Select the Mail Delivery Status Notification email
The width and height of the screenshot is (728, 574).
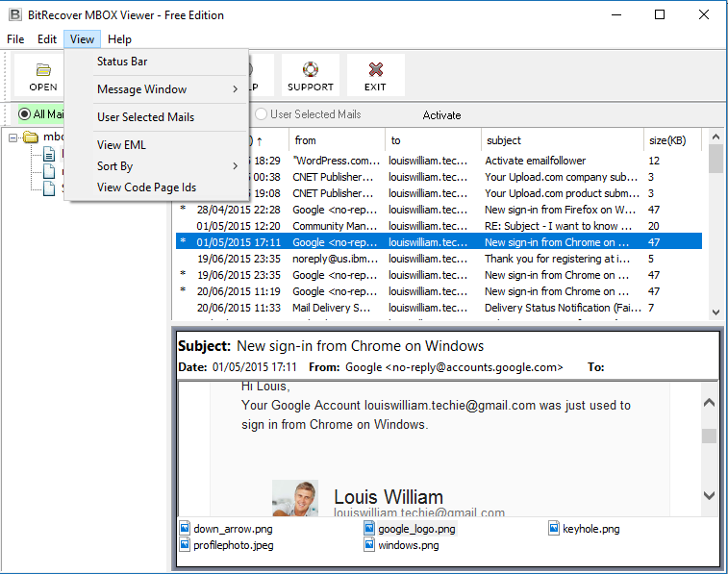pyautogui.click(x=439, y=308)
